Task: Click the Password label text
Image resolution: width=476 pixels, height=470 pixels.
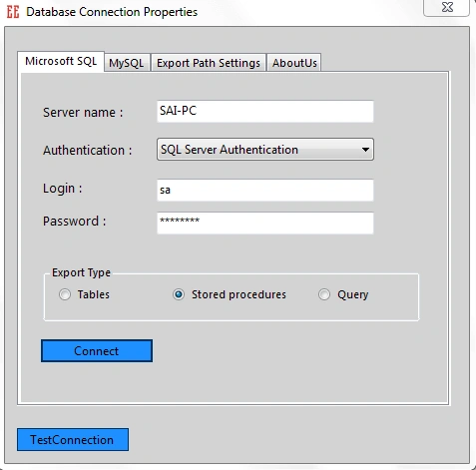Action: [x=75, y=222]
